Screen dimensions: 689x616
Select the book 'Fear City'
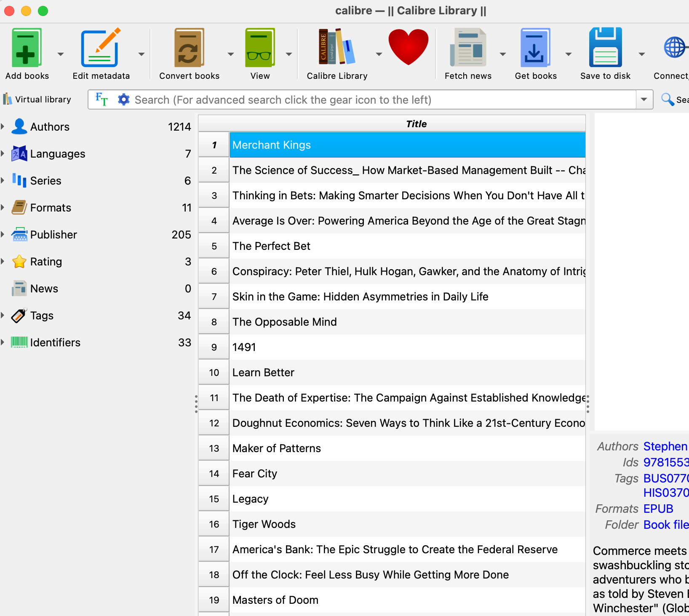[x=407, y=474]
